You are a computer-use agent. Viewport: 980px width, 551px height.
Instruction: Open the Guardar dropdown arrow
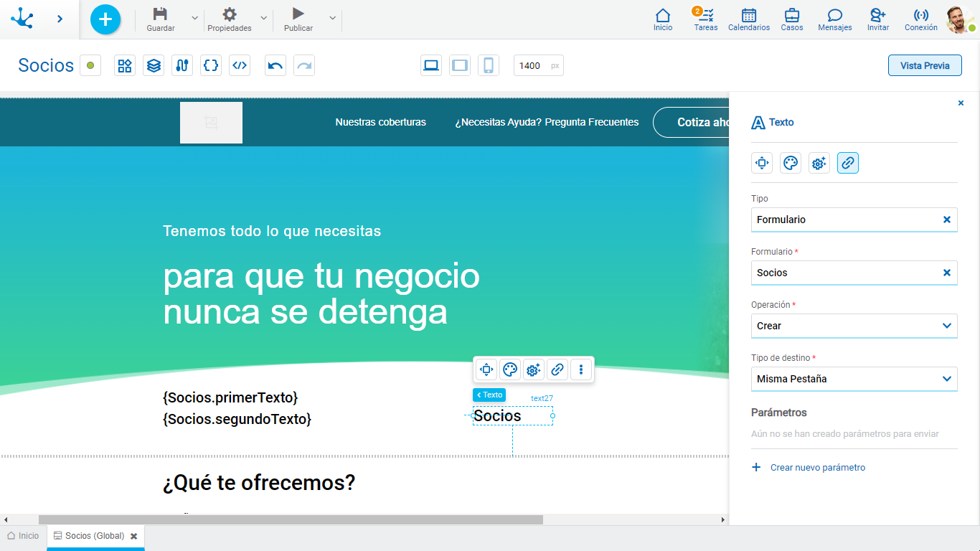[x=194, y=18]
